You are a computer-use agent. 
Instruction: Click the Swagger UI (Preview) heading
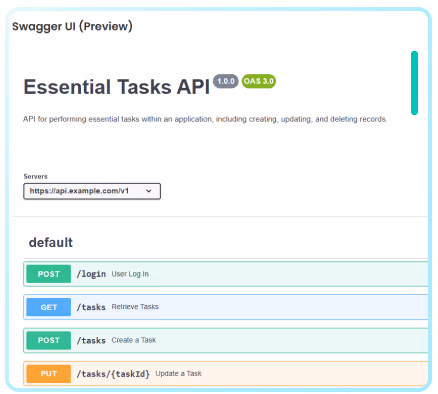72,26
